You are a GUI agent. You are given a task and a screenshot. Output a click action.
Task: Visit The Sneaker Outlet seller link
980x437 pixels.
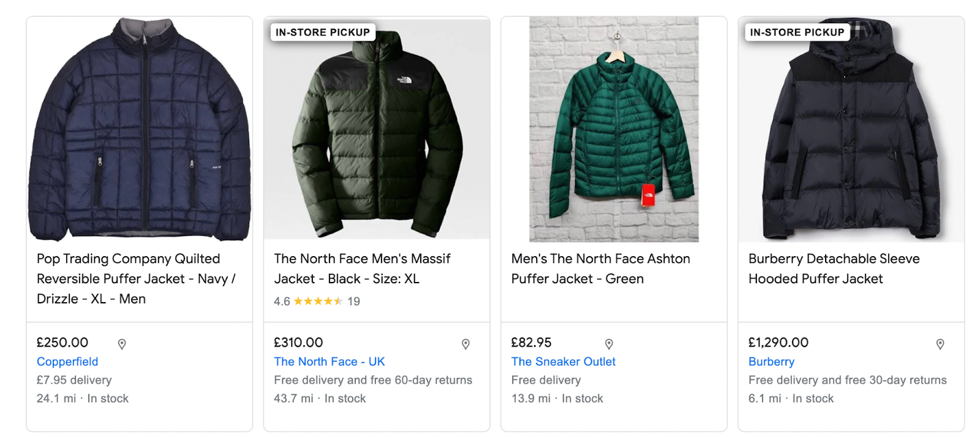[563, 362]
